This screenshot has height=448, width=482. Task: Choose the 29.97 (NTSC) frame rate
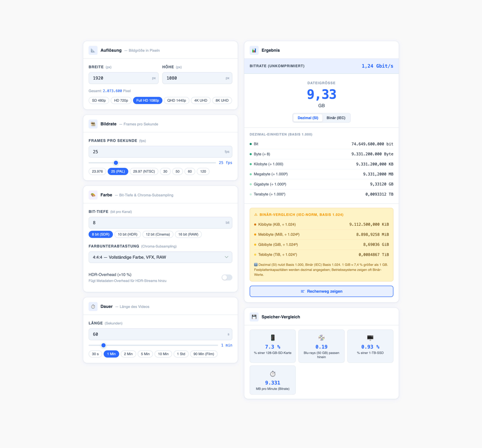pyautogui.click(x=144, y=171)
